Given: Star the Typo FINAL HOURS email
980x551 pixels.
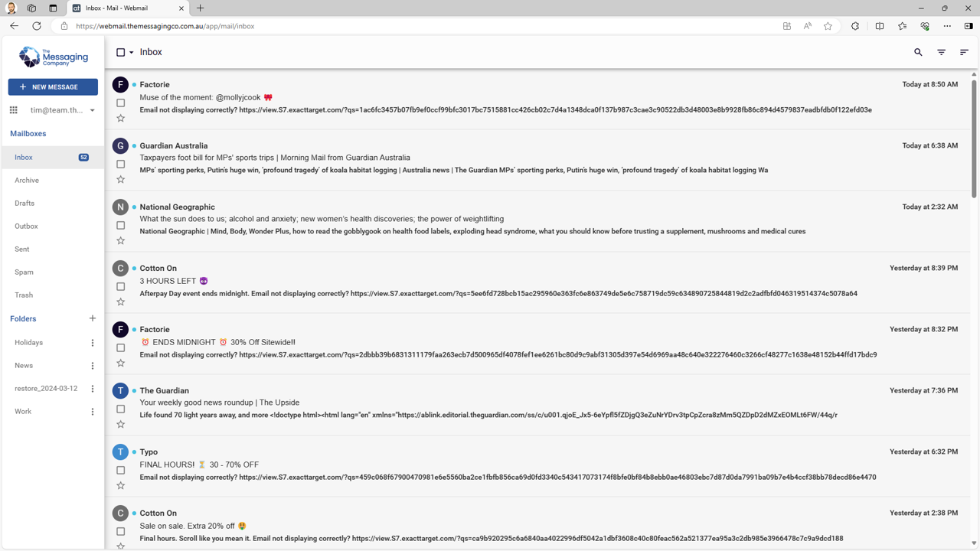Looking at the screenshot, I should point(120,486).
